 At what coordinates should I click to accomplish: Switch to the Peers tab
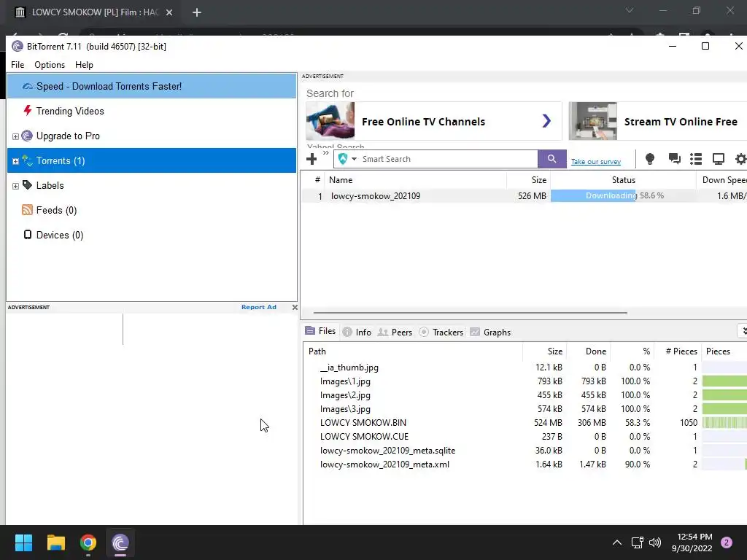point(395,332)
